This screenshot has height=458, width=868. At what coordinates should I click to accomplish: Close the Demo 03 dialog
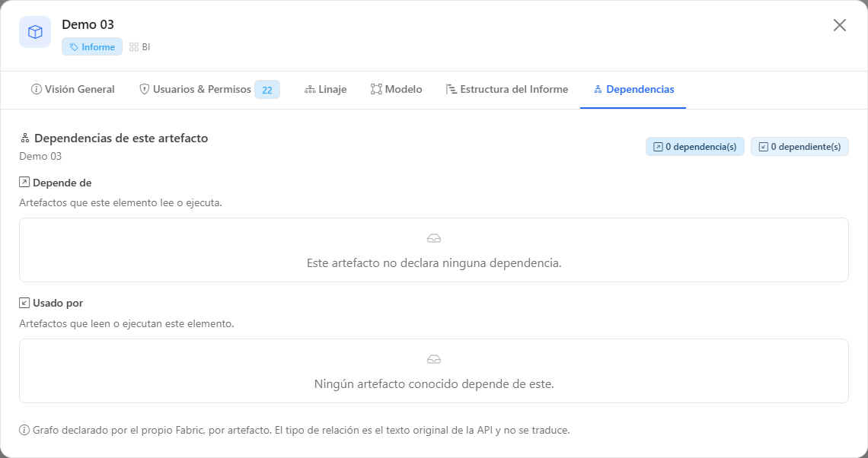pyautogui.click(x=839, y=25)
